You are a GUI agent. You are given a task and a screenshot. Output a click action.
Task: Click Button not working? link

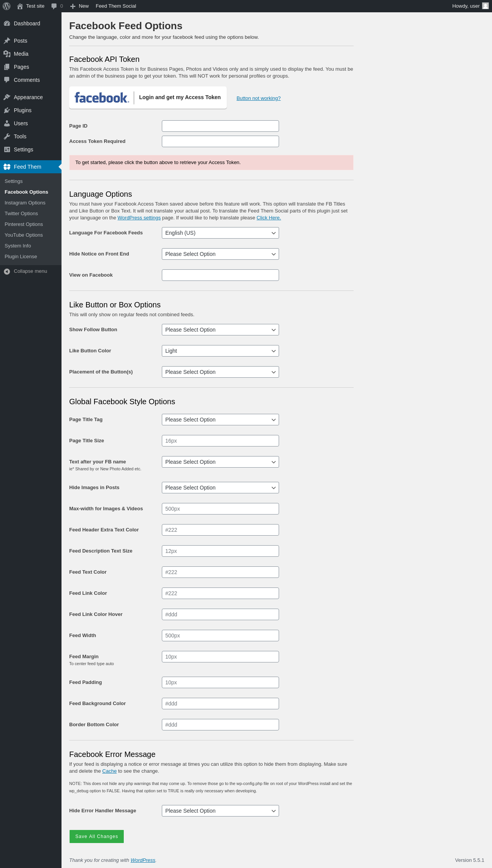pyautogui.click(x=258, y=98)
